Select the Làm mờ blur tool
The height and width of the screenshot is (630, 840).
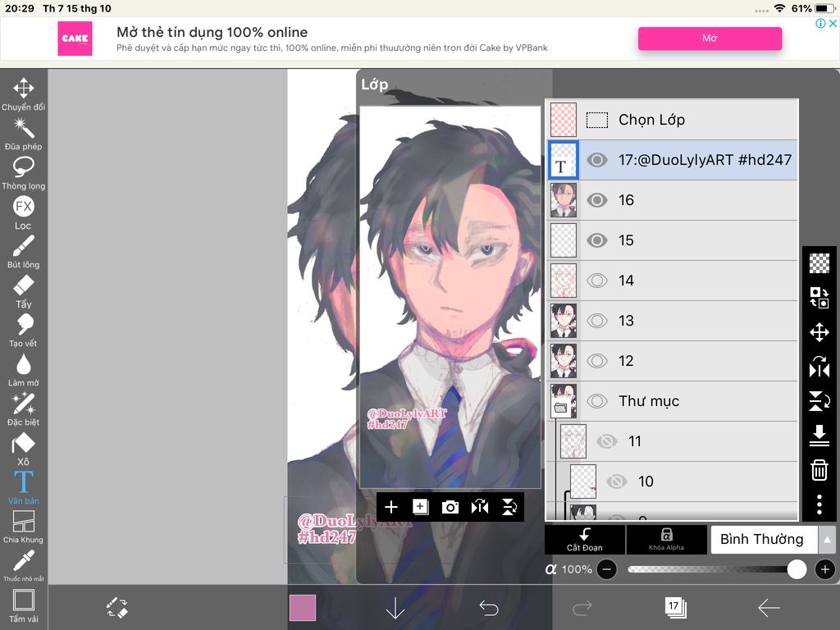click(24, 370)
